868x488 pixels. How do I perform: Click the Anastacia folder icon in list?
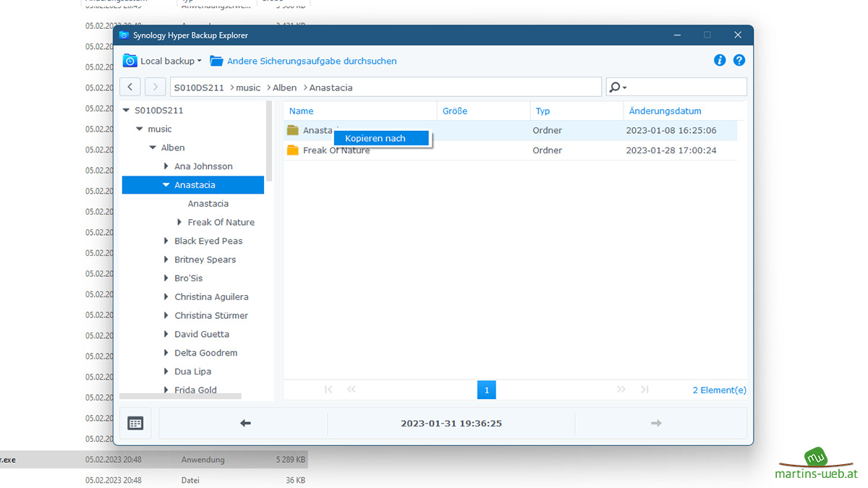pyautogui.click(x=293, y=130)
